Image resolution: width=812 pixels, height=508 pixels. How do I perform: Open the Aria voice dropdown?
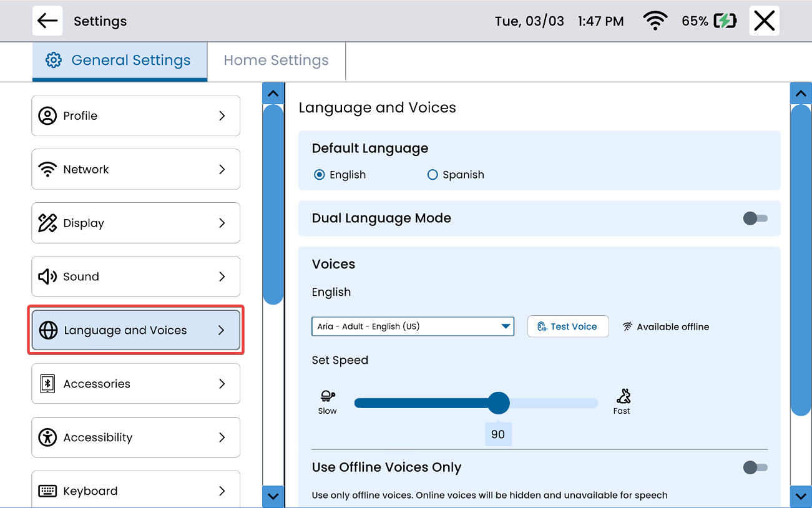[413, 326]
